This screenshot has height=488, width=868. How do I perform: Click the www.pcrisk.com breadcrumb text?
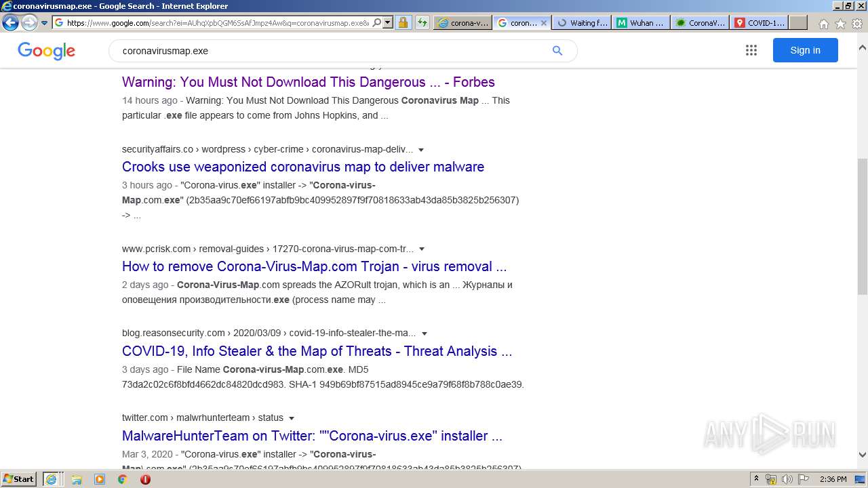pos(268,249)
